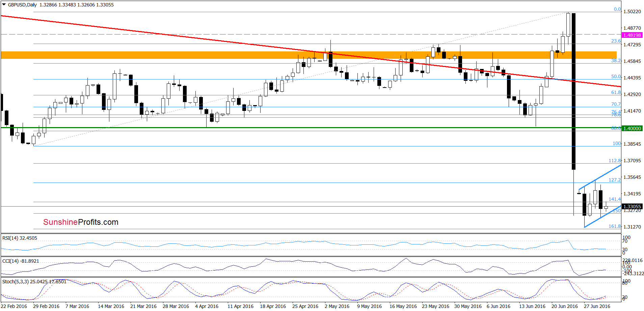Select the 2 May 2016 date label

(337, 306)
